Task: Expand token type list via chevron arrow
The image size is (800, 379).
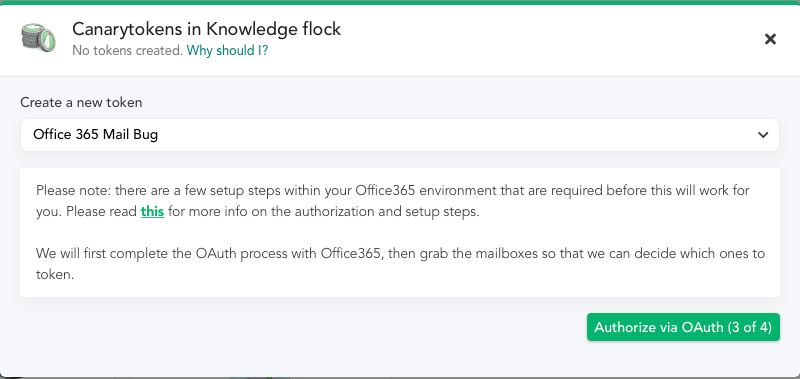Action: [763, 135]
